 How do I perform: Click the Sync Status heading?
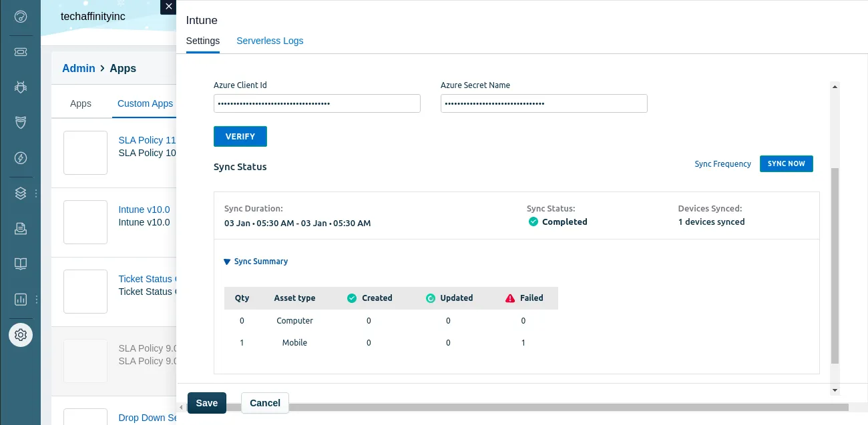click(240, 167)
